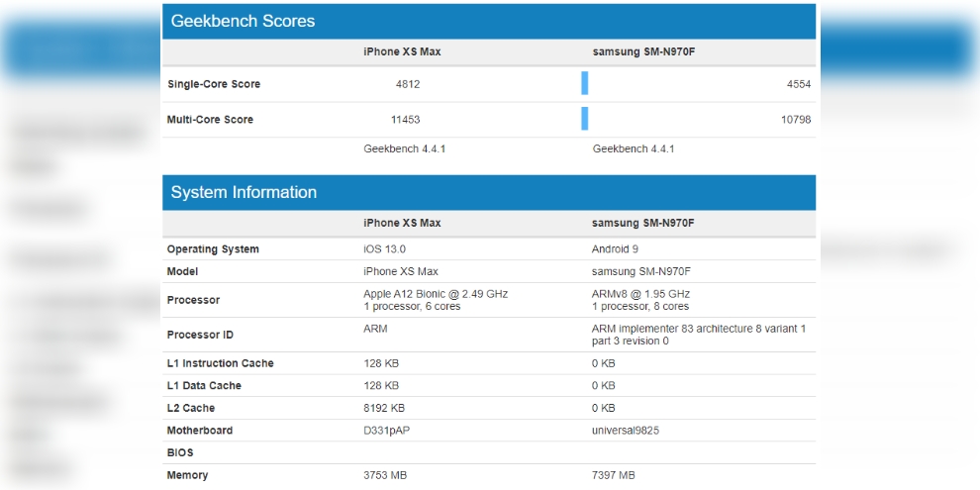
Task: Click Geekbench 4.4.1 under iPhone XS Max
Action: (x=405, y=148)
